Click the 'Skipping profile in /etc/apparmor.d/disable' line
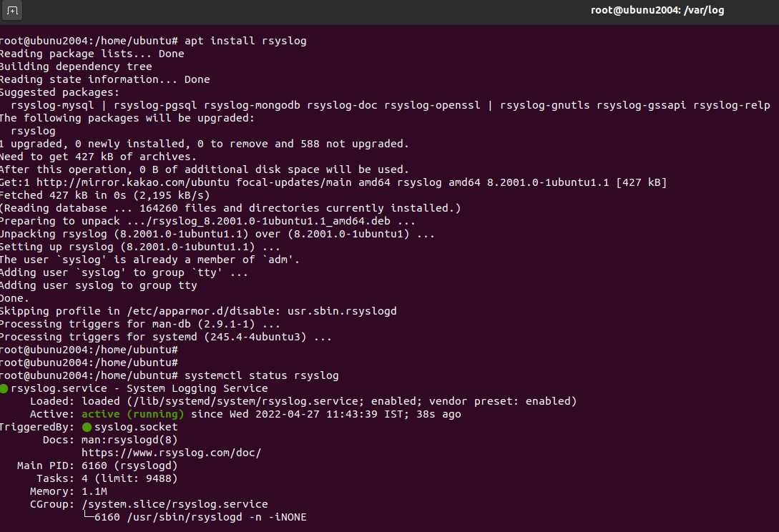The height and width of the screenshot is (532, 779). point(198,312)
